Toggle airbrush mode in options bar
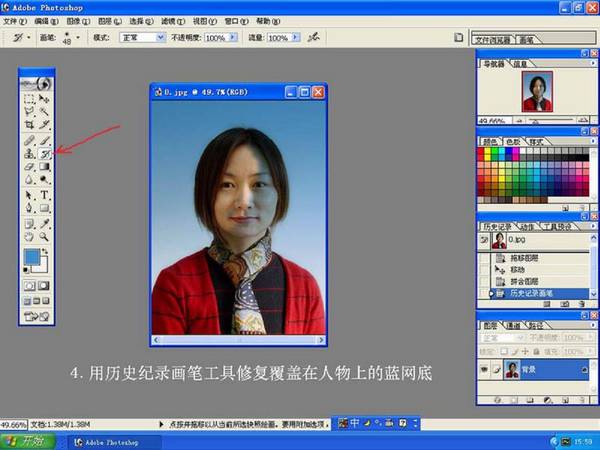 coord(313,37)
